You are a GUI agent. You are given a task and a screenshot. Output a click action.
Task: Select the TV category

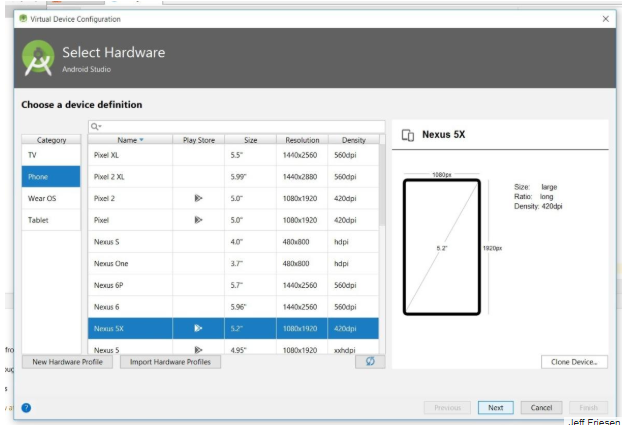(51, 155)
